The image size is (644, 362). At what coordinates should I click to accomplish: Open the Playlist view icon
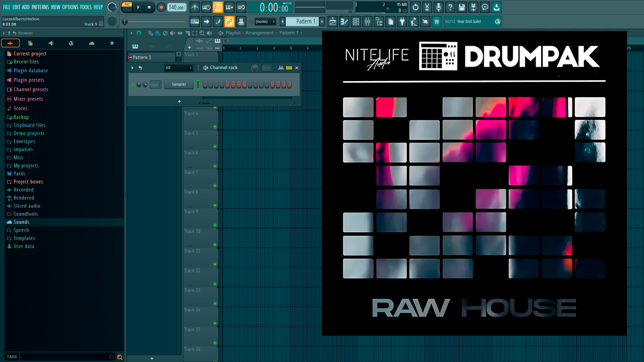coord(333,21)
